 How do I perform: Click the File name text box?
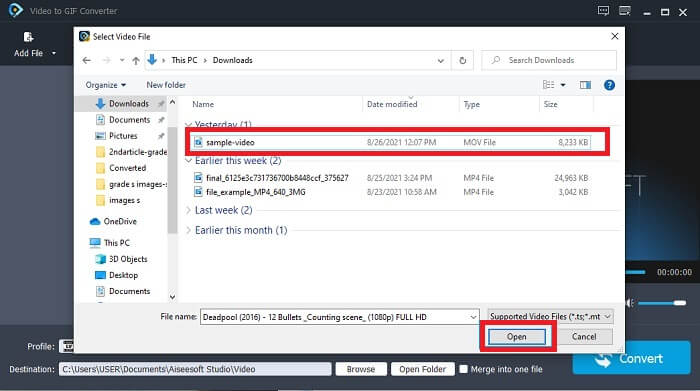point(334,317)
